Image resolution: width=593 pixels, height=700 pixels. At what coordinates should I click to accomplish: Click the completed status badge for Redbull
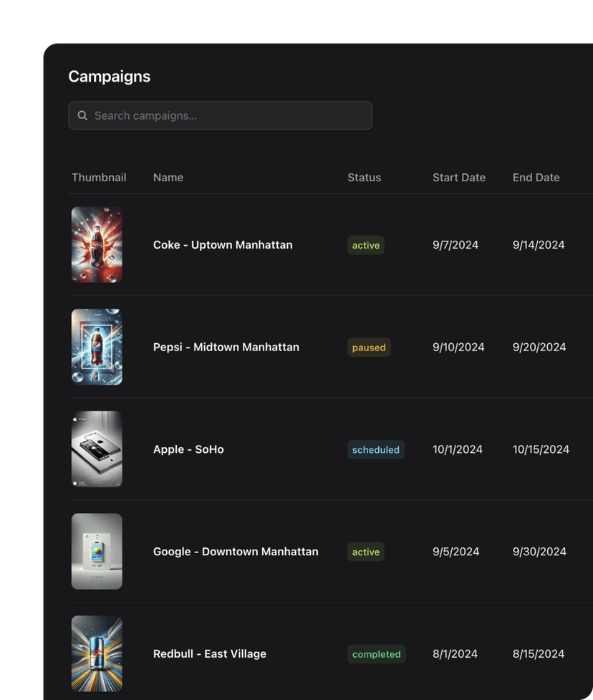377,654
